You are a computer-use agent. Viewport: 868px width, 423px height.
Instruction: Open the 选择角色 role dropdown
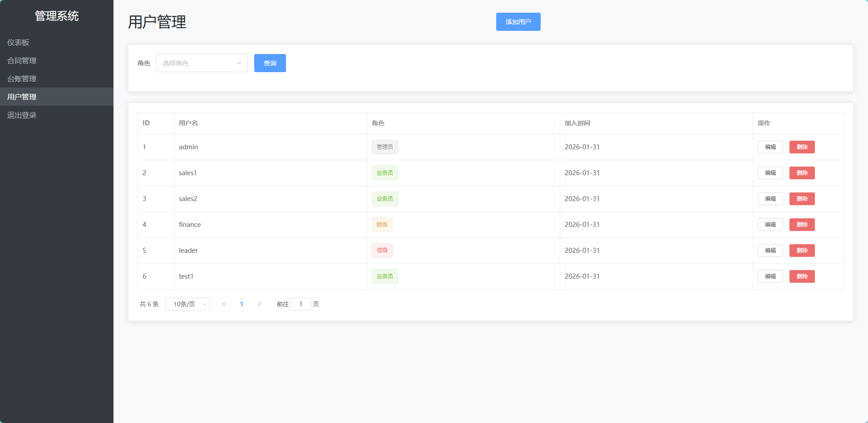[x=201, y=63]
